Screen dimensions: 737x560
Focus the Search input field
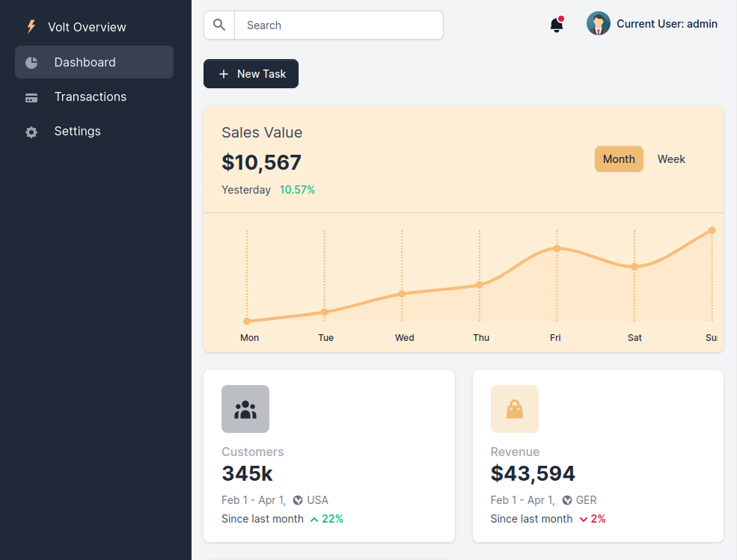(x=338, y=25)
